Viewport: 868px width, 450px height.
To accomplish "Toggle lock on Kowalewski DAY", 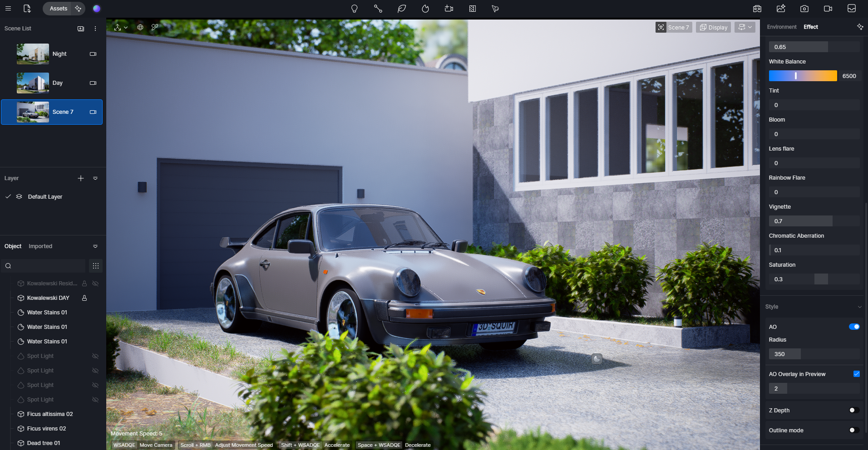I will pyautogui.click(x=84, y=298).
